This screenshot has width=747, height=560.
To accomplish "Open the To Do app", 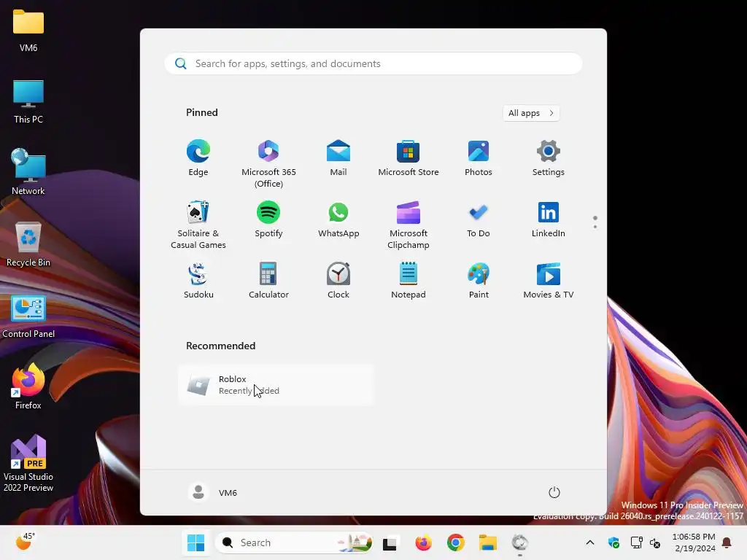I will (479, 219).
